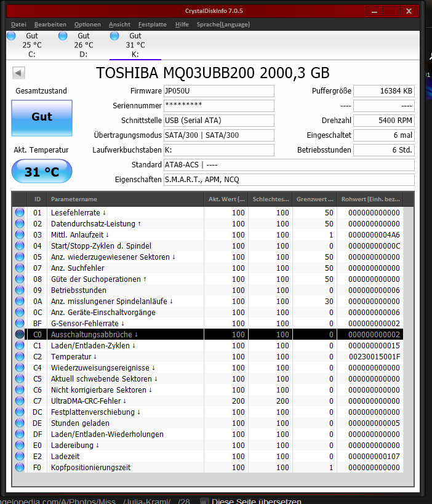Switch to drive C: tab

(x=32, y=45)
